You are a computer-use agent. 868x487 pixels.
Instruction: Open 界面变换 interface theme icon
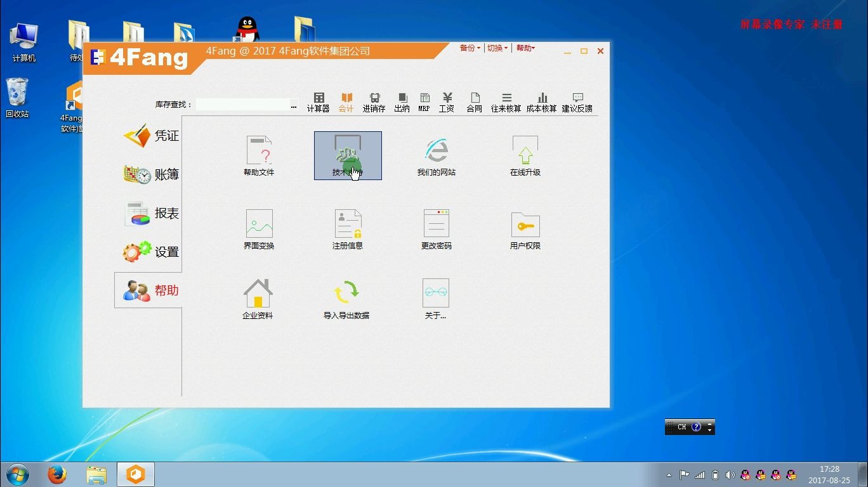259,229
